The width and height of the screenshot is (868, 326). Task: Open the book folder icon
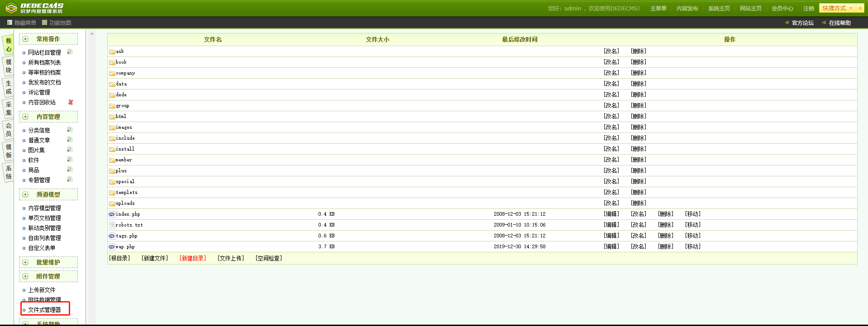tap(112, 62)
